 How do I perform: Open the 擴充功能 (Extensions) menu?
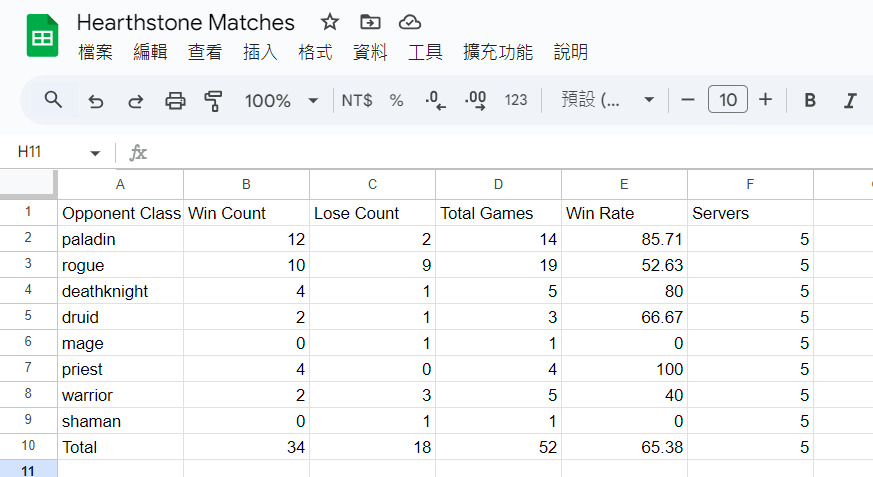click(498, 52)
